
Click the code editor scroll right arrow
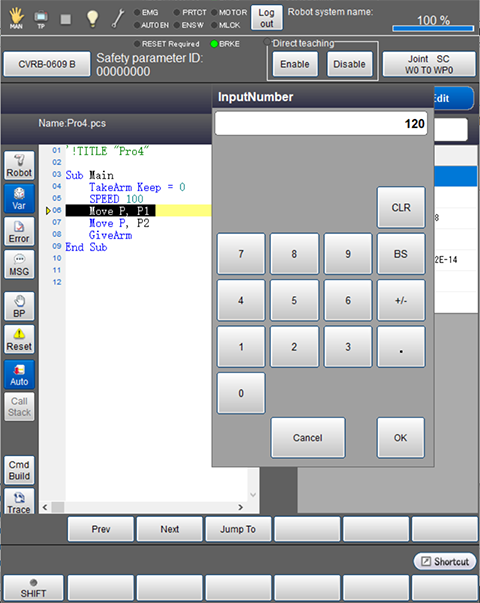[240, 507]
